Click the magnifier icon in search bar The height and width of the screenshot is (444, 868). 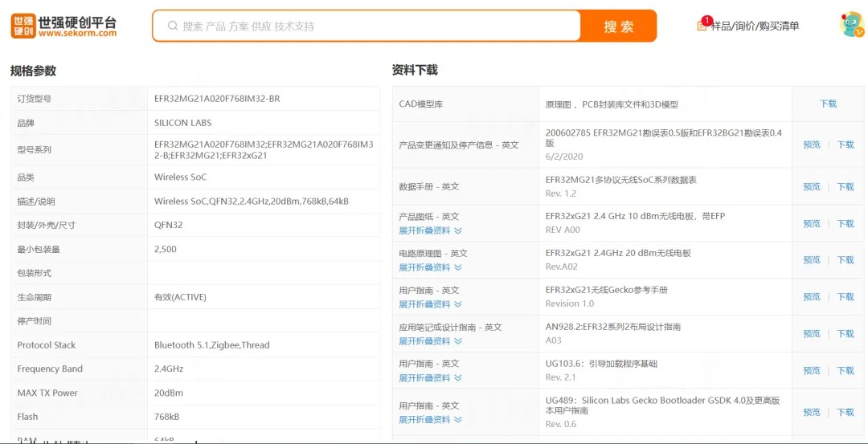pyautogui.click(x=172, y=26)
